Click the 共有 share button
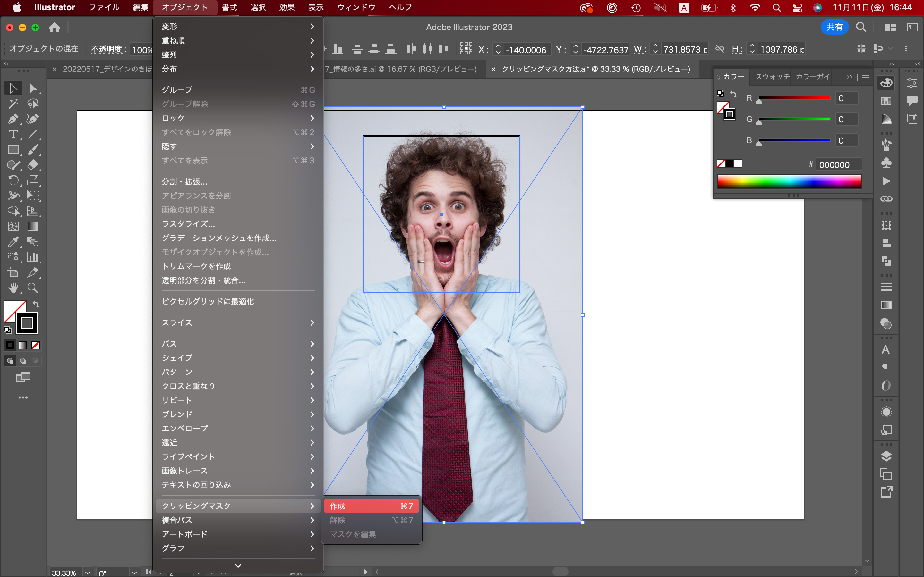 [834, 27]
